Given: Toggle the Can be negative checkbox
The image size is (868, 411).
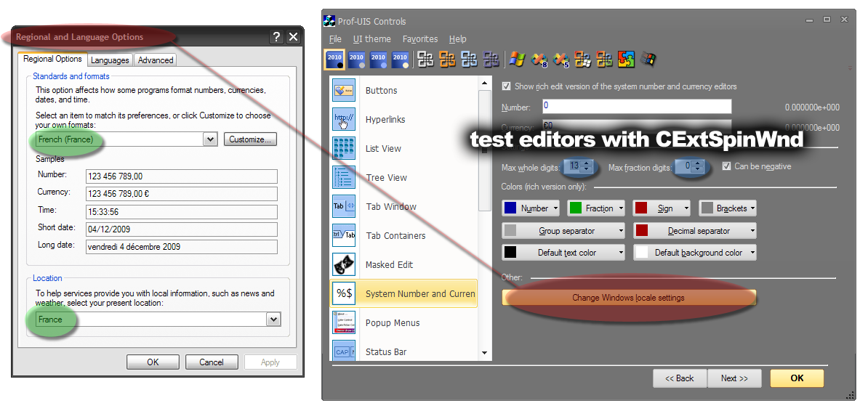Looking at the screenshot, I should click(727, 166).
